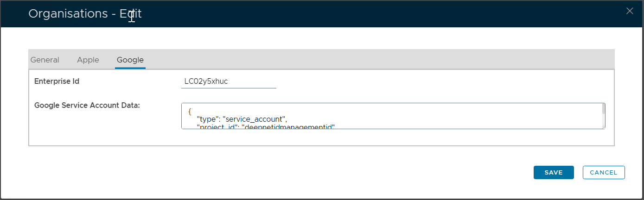The width and height of the screenshot is (644, 200).
Task: Click the "Google Service Account Data:" label
Action: click(87, 105)
